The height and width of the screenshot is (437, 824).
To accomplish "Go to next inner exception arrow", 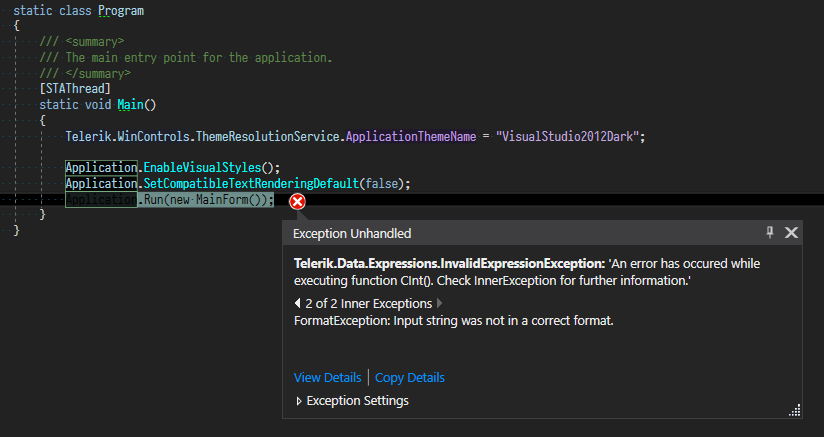I will coord(439,303).
